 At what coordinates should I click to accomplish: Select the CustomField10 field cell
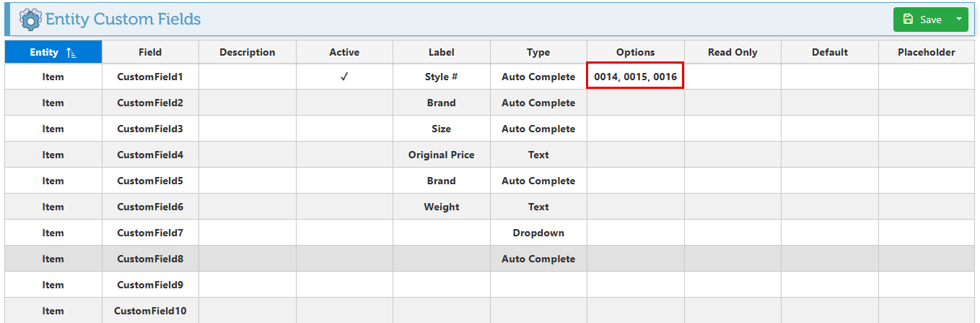[150, 311]
